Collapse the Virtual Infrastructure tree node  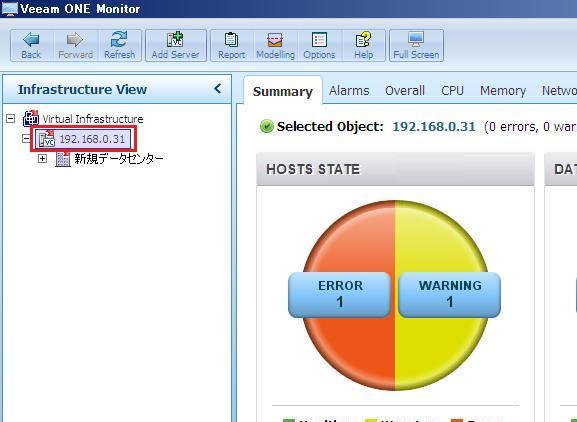pos(11,118)
